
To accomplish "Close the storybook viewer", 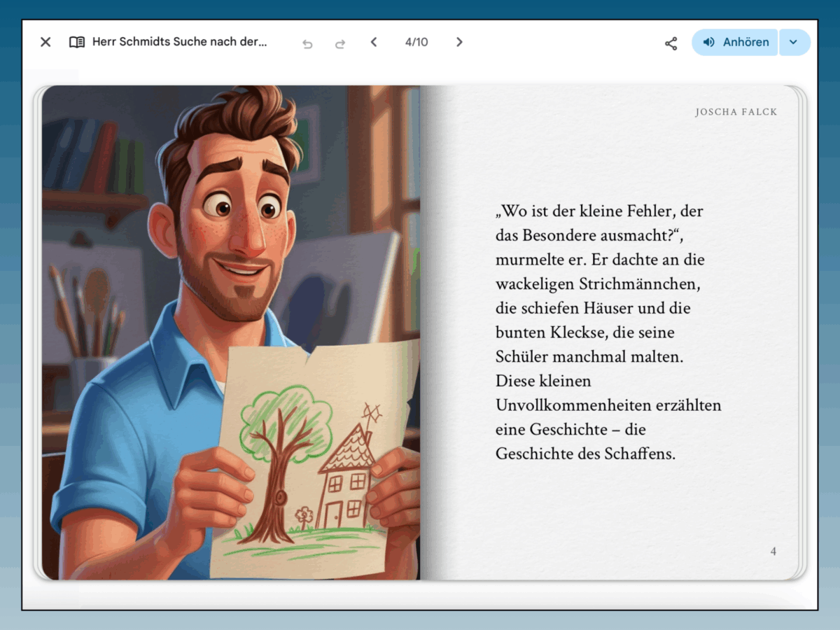I will (x=45, y=42).
